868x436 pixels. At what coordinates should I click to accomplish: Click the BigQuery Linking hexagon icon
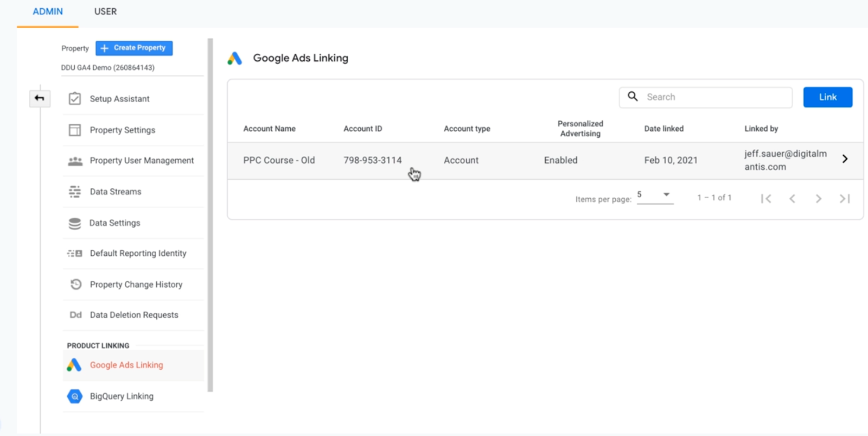click(x=75, y=396)
